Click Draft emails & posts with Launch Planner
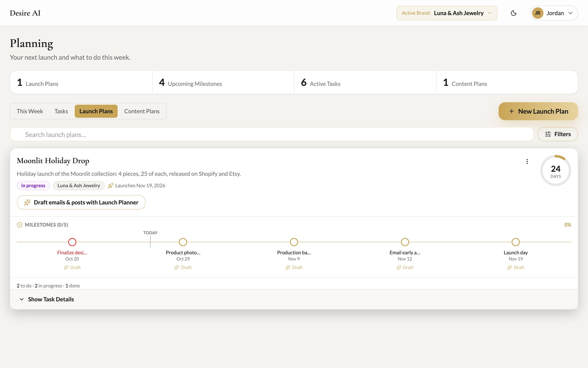588x368 pixels. pos(81,202)
